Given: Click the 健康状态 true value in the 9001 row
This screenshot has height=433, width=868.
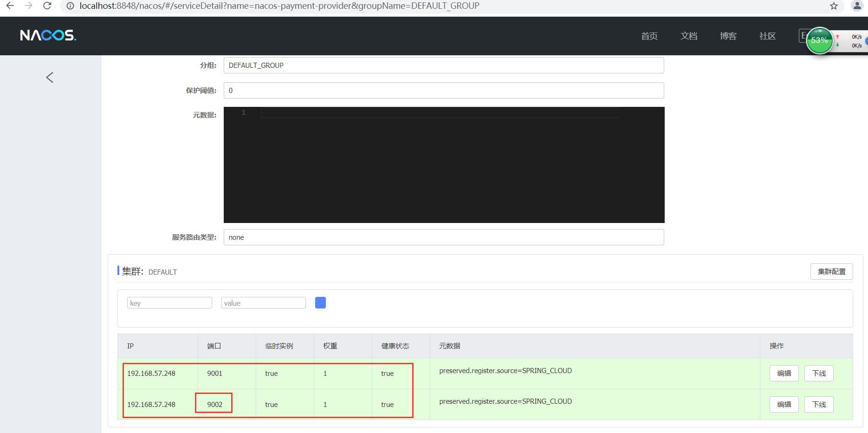Looking at the screenshot, I should pos(387,374).
